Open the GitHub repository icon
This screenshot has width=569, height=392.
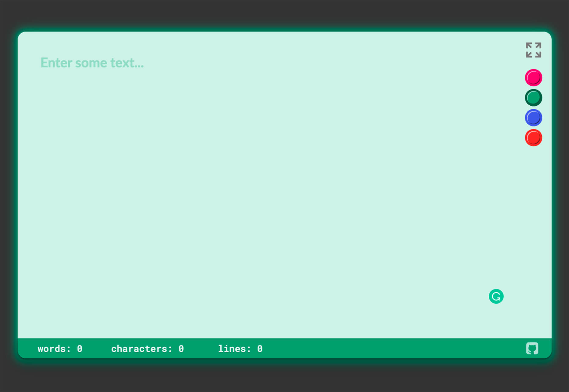(532, 349)
